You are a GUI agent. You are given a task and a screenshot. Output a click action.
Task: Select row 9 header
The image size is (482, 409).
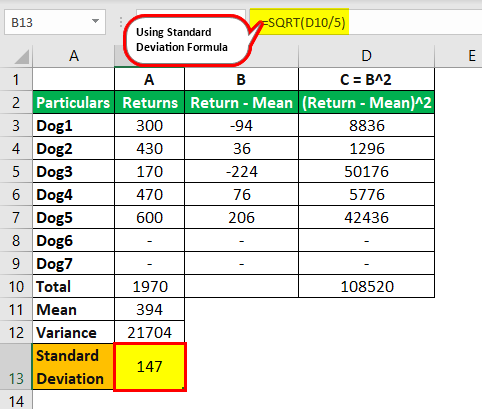(16, 263)
